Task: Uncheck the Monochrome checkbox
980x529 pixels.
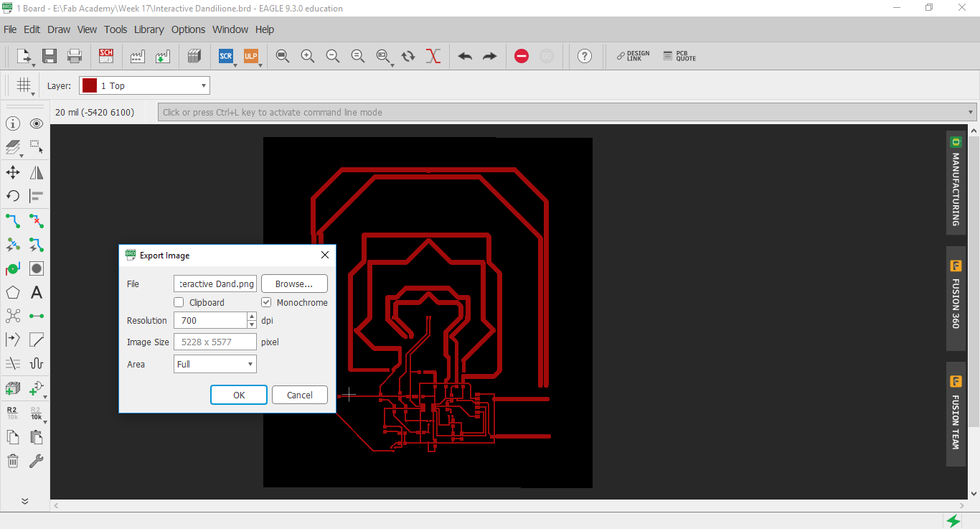Action: (266, 303)
